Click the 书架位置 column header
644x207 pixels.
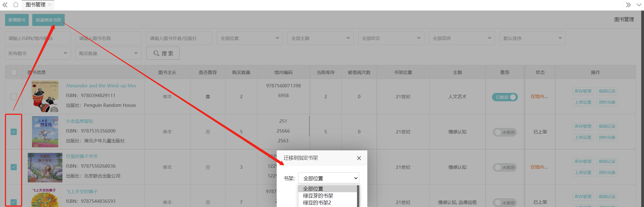tap(403, 72)
